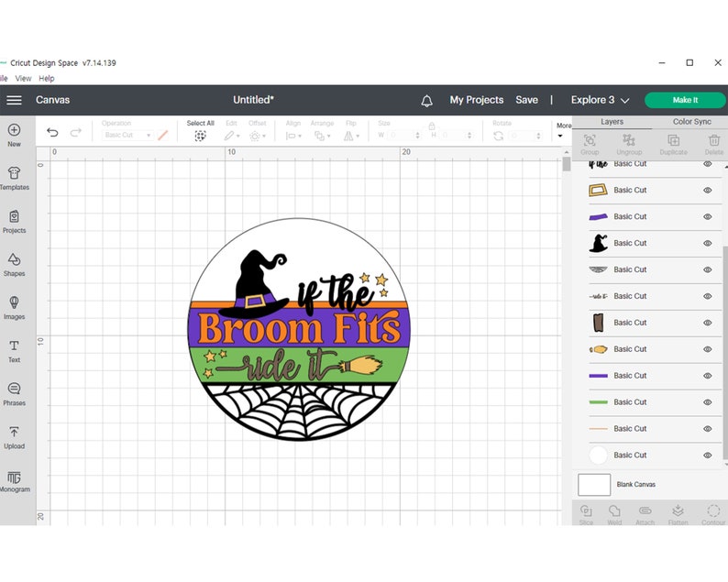Open the Align dropdown
This screenshot has width=728, height=582.
click(x=293, y=136)
